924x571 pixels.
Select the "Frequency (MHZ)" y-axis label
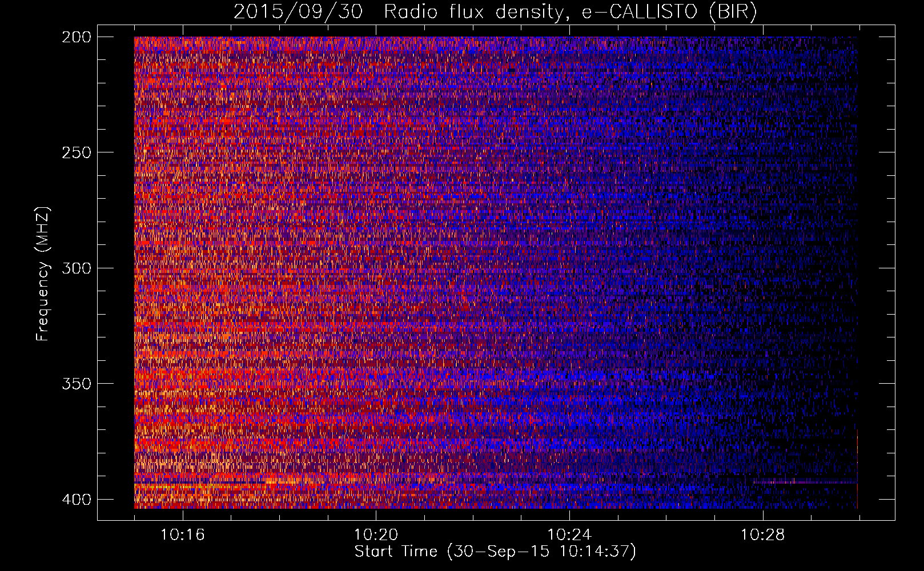pos(43,274)
